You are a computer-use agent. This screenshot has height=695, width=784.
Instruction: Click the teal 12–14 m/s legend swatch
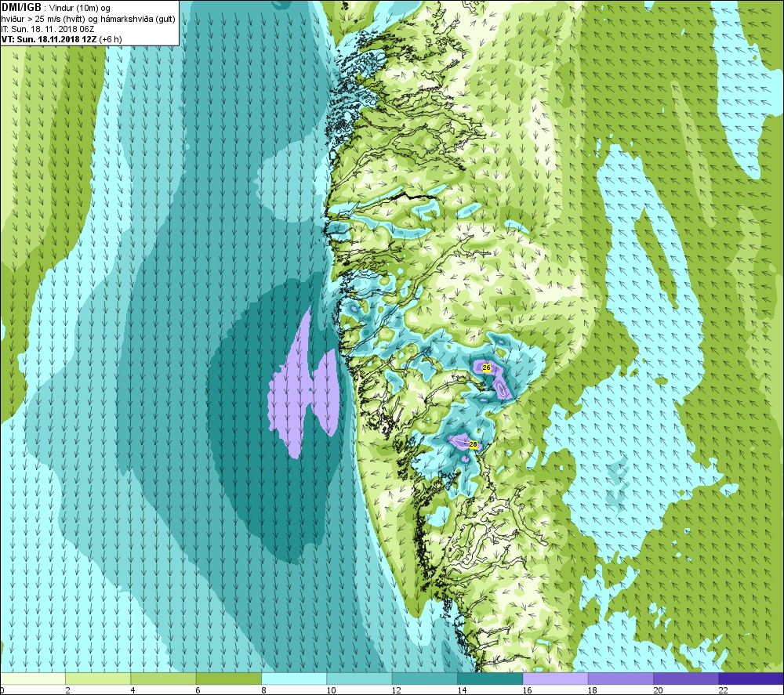coord(424,679)
